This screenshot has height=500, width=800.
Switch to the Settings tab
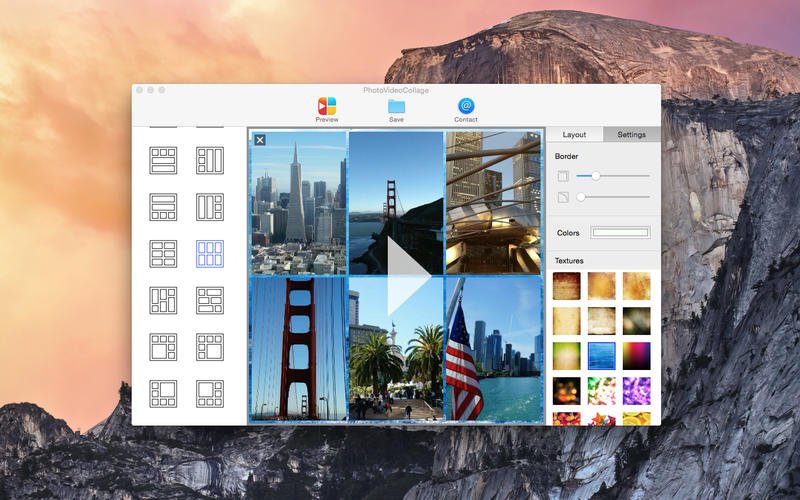click(x=631, y=134)
